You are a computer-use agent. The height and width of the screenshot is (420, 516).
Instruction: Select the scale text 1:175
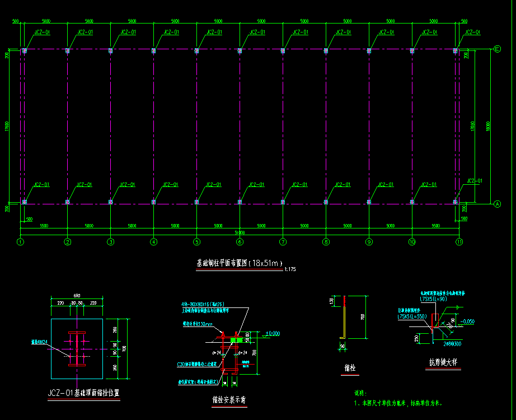click(290, 269)
